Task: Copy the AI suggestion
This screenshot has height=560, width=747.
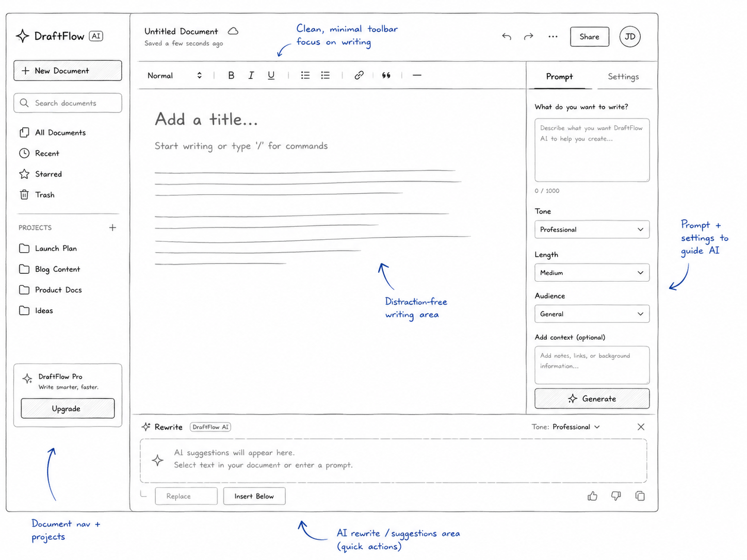Action: pyautogui.click(x=640, y=496)
